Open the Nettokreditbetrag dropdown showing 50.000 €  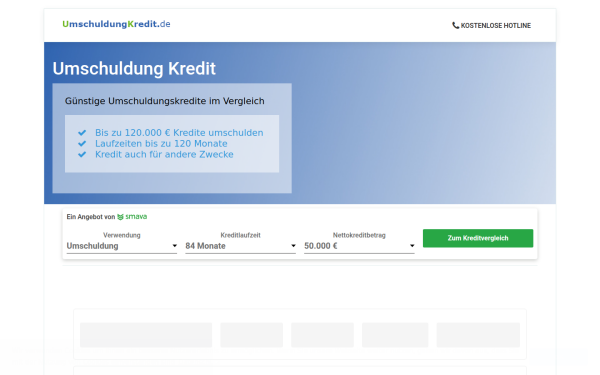coord(359,246)
